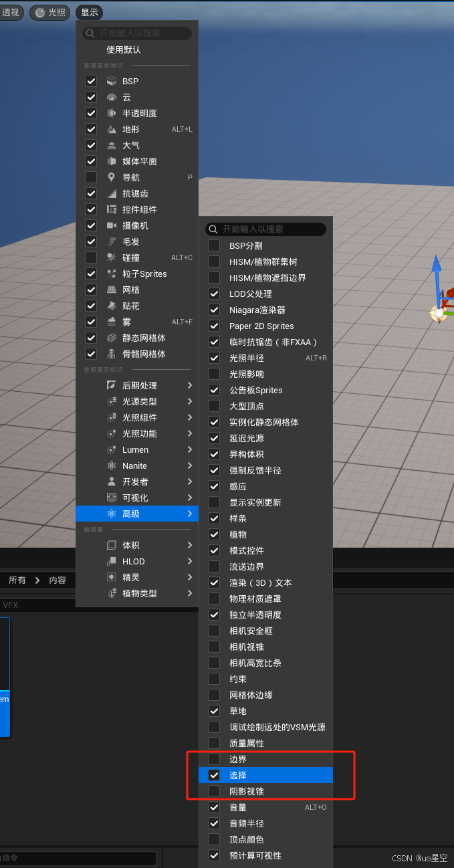Click the visualize icon beside 可视化
Image resolution: width=454 pixels, height=868 pixels.
[112, 498]
